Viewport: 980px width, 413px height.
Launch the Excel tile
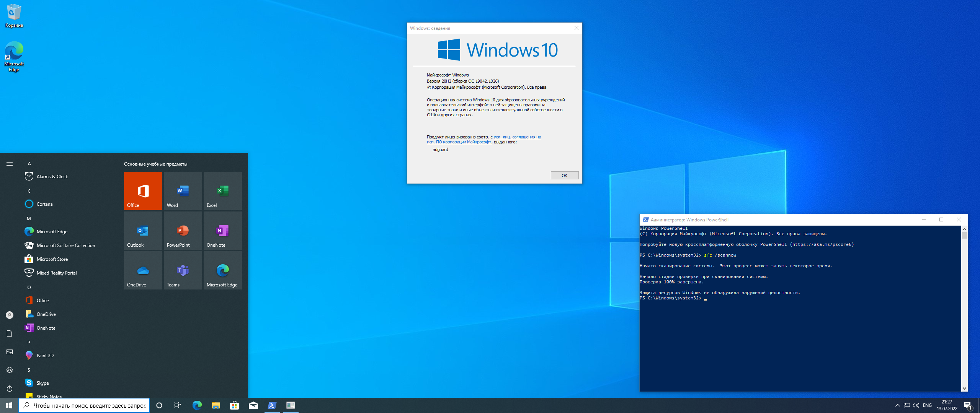coord(222,190)
